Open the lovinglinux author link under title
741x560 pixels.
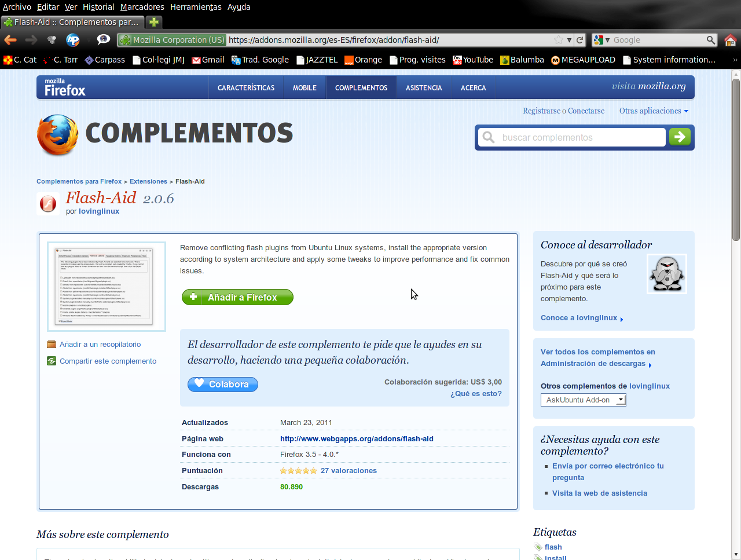(x=99, y=211)
